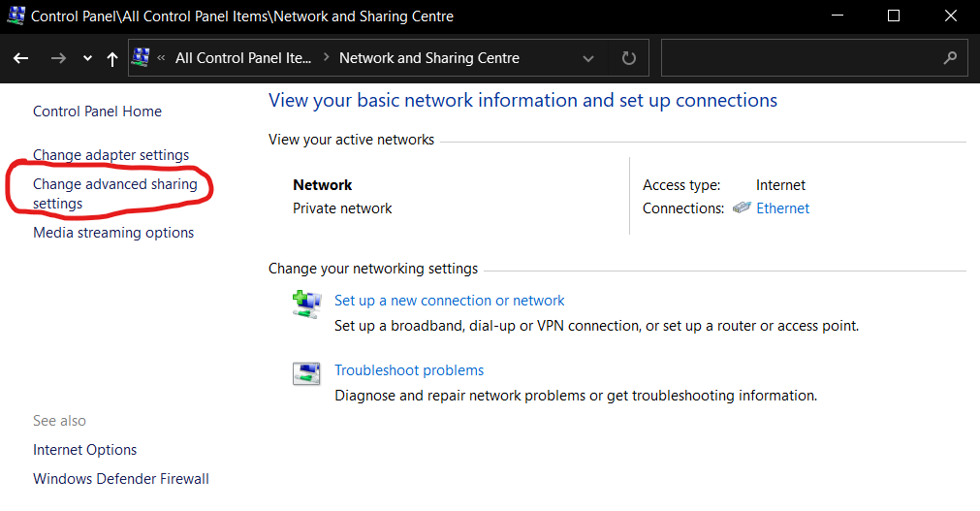Click 'Change your networking settings' heading
980x511 pixels.
pos(373,269)
